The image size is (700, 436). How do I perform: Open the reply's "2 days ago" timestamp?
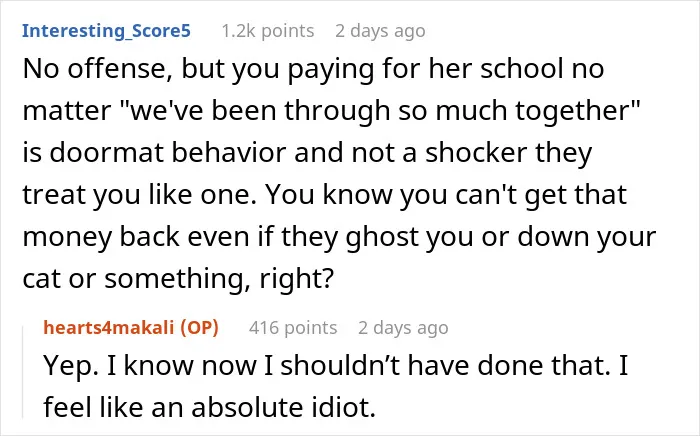[x=403, y=328]
